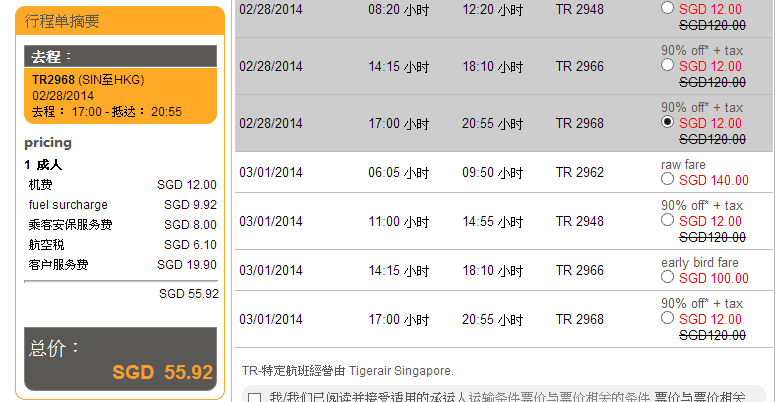
Task: Click the 去程 section header in summary
Action: tap(120, 56)
